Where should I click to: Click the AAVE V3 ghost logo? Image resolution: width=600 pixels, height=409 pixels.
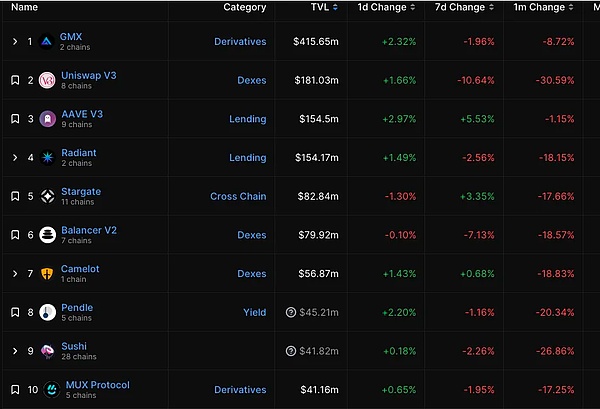[46, 119]
